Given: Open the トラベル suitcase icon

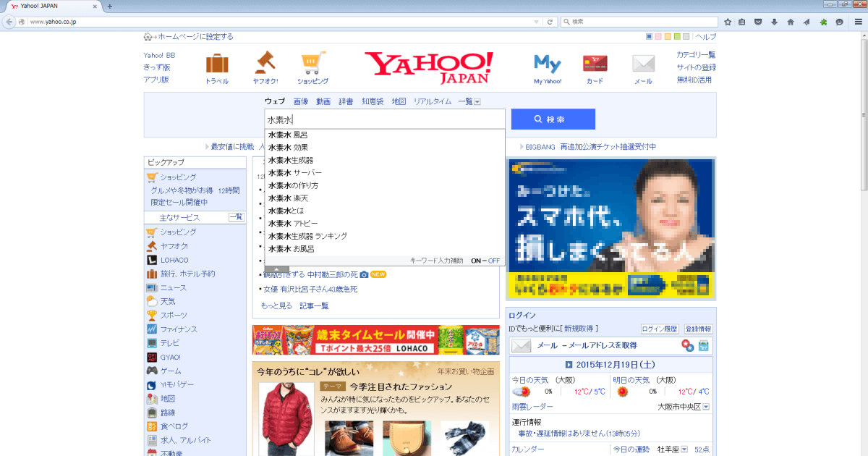Looking at the screenshot, I should (217, 64).
